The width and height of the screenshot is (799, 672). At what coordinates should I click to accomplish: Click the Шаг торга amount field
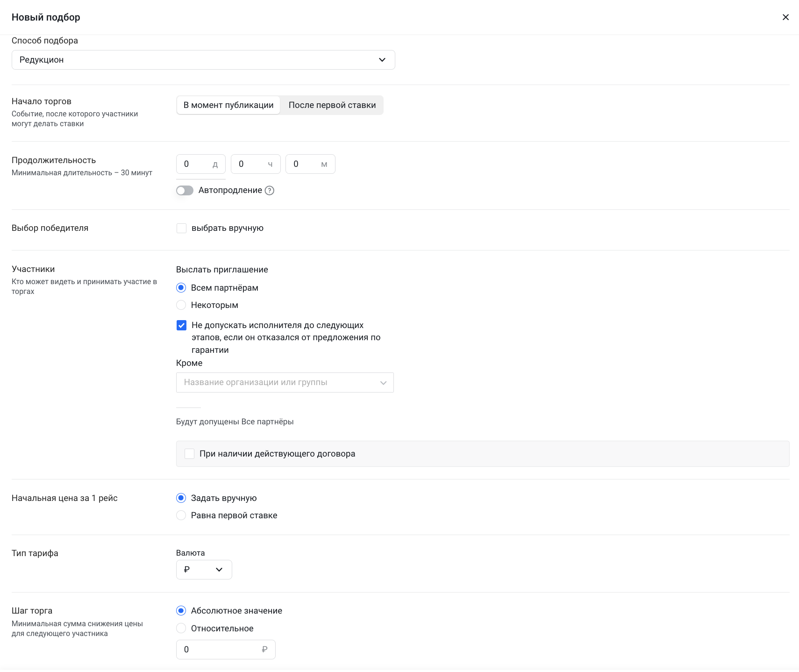226,650
